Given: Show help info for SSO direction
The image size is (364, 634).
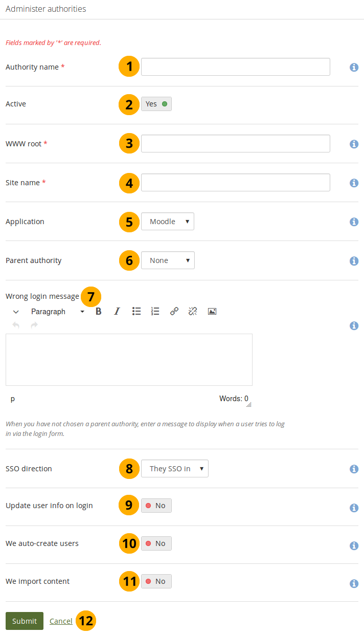Looking at the screenshot, I should coord(354,469).
